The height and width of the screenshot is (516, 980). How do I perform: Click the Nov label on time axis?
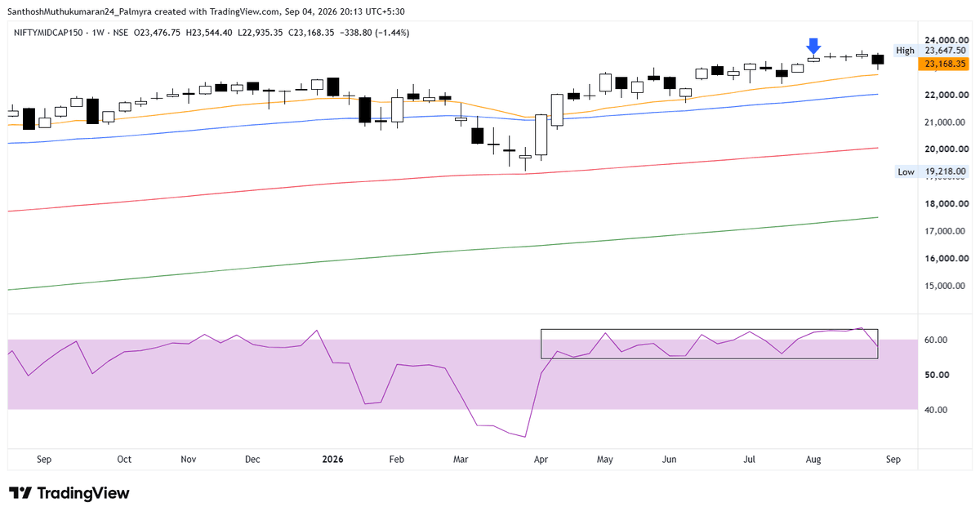coord(189,460)
